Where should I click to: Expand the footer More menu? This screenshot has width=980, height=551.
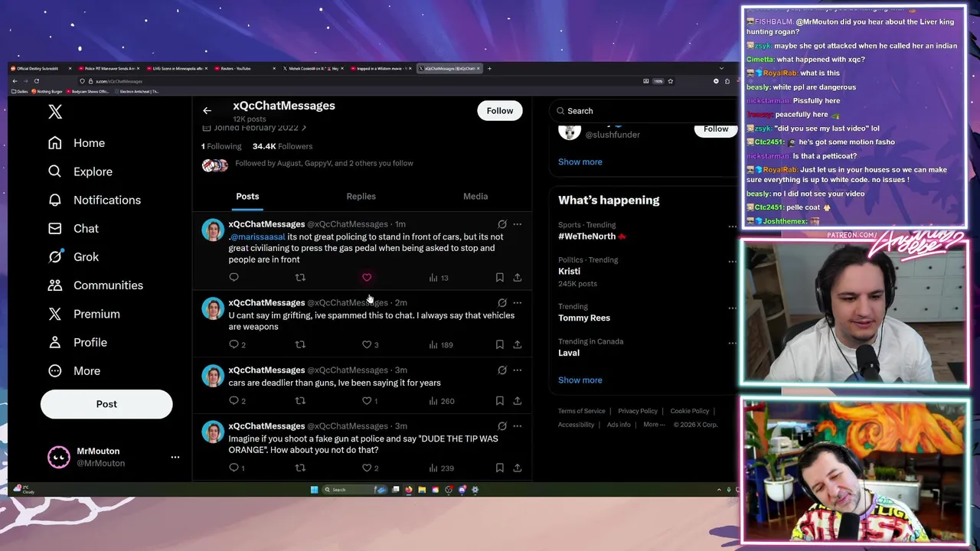(653, 425)
